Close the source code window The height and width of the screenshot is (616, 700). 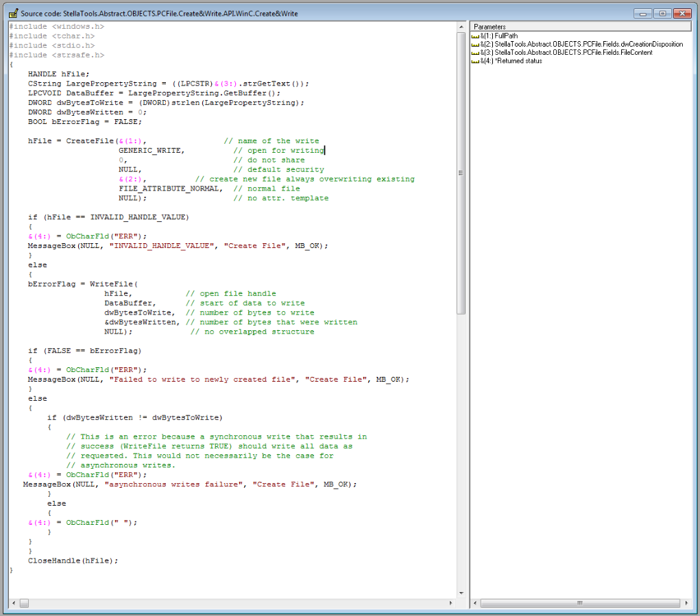682,14
